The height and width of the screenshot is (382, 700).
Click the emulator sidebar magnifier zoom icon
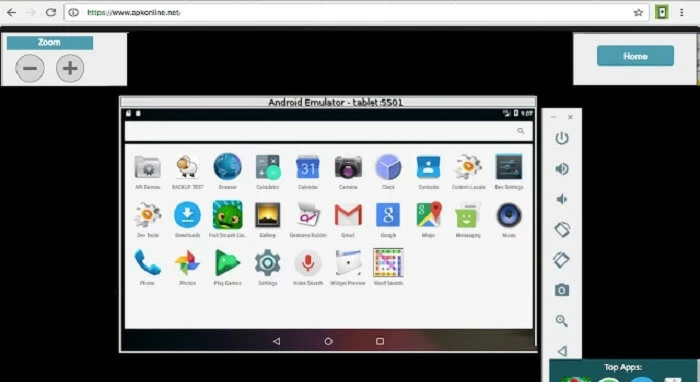click(562, 320)
